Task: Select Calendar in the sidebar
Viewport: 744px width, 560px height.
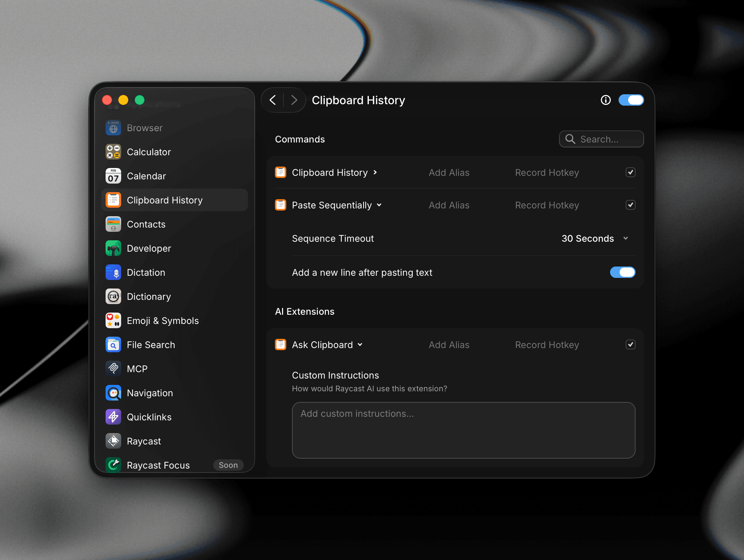Action: coord(175,176)
